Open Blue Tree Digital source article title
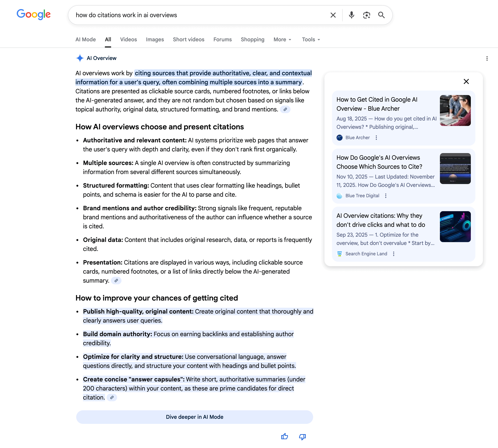Image resolution: width=498 pixels, height=448 pixels. (379, 162)
